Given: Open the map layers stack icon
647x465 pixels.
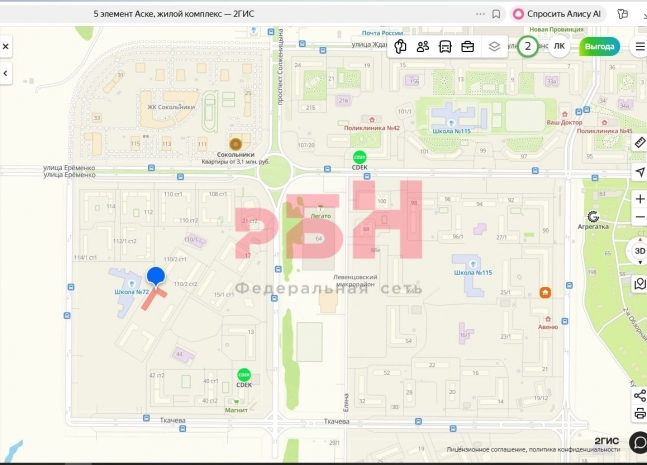Looking at the screenshot, I should click(494, 47).
